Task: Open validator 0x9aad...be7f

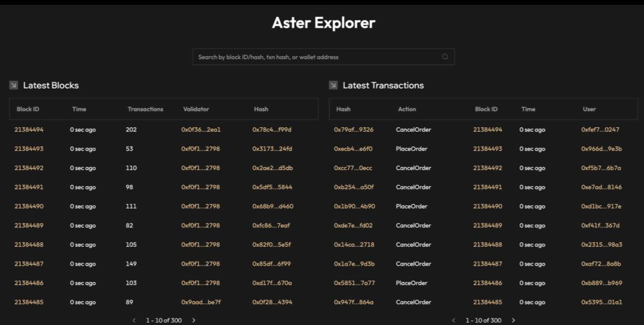Action: point(201,302)
